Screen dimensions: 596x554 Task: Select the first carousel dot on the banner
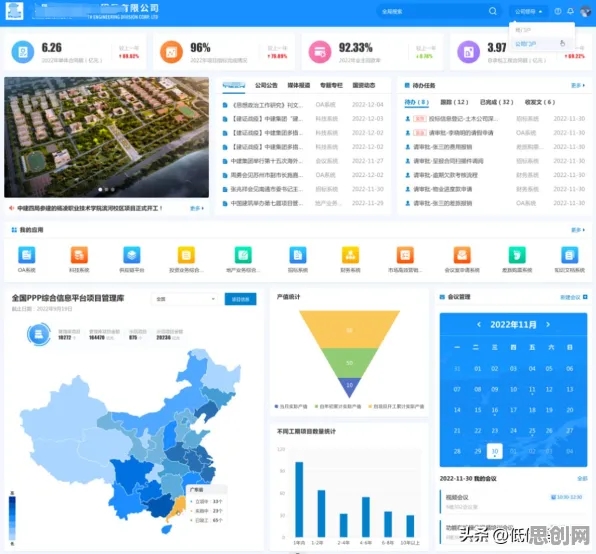tap(100, 189)
